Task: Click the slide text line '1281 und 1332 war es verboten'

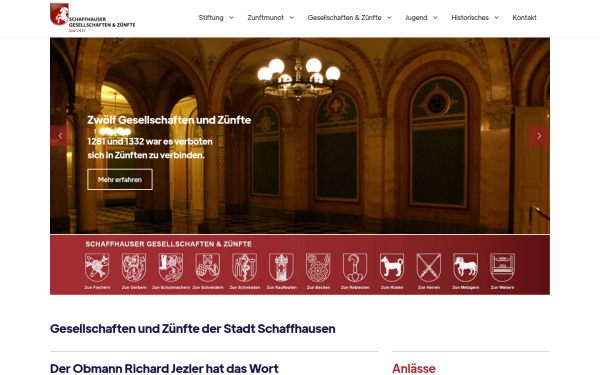Action: (x=150, y=142)
